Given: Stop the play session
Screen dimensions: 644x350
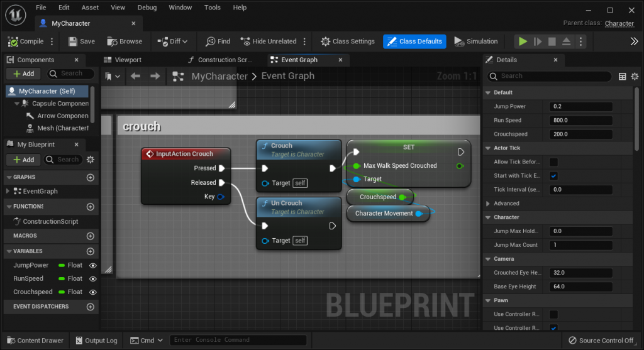Looking at the screenshot, I should [x=552, y=41].
